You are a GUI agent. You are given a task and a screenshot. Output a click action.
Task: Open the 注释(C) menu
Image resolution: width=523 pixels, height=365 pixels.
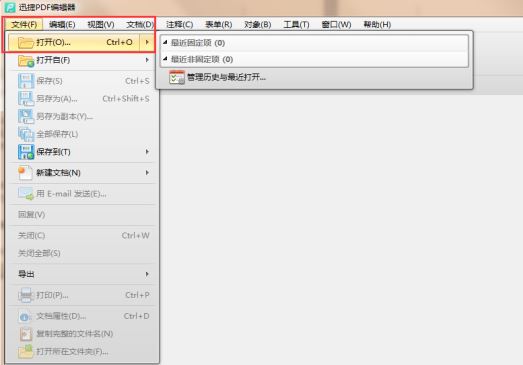179,25
